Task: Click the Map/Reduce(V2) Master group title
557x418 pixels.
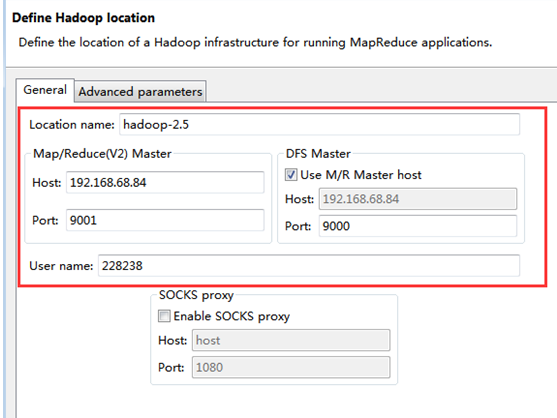Action: 102,154
